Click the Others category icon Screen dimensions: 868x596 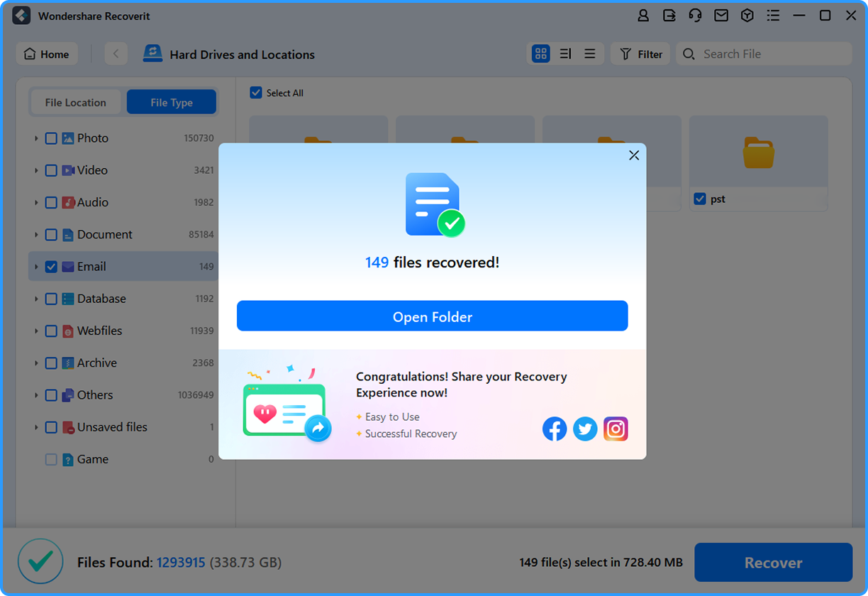pyautogui.click(x=68, y=395)
